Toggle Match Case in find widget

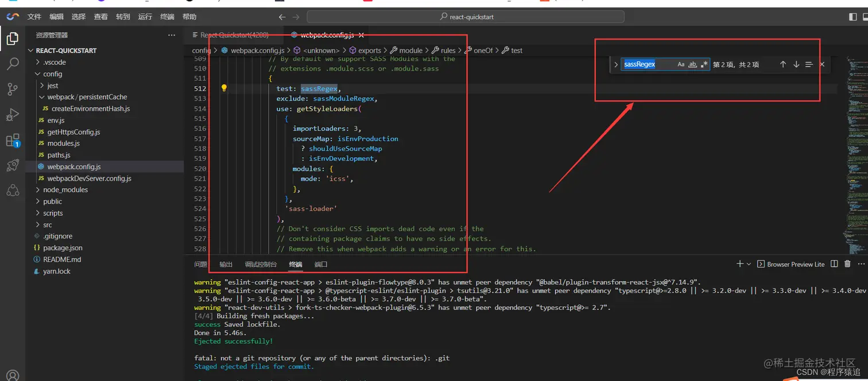tap(681, 64)
